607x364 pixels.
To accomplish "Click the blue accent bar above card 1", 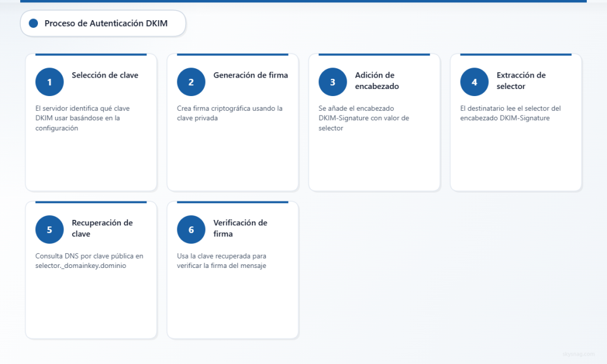I will tap(91, 55).
